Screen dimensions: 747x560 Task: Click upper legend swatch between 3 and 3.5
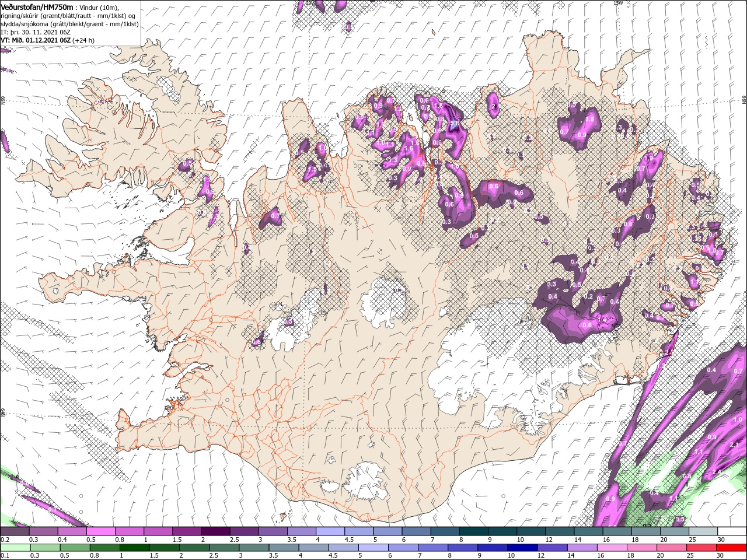(273, 531)
